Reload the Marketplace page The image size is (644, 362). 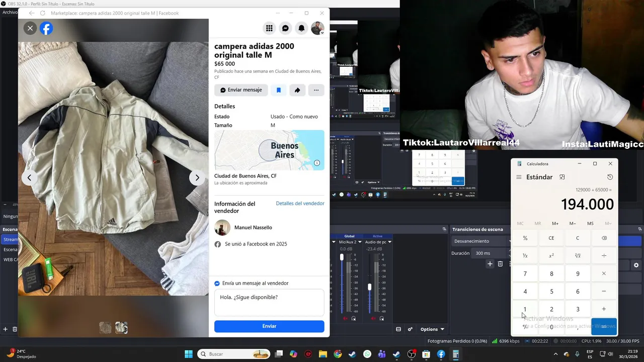[42, 13]
